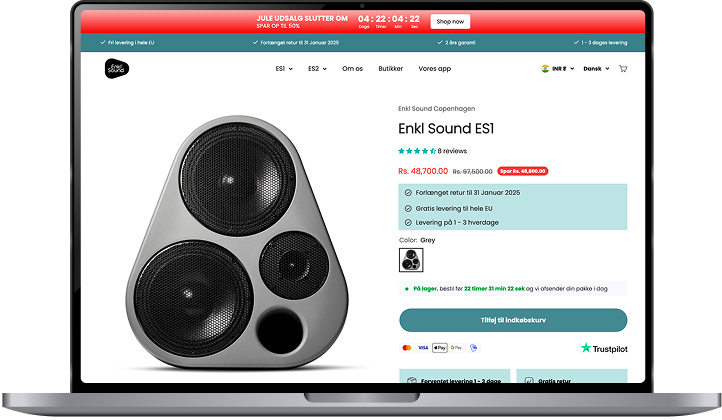The image size is (722, 420).
Task: Click the Enkl Sound logo
Action: pos(116,69)
